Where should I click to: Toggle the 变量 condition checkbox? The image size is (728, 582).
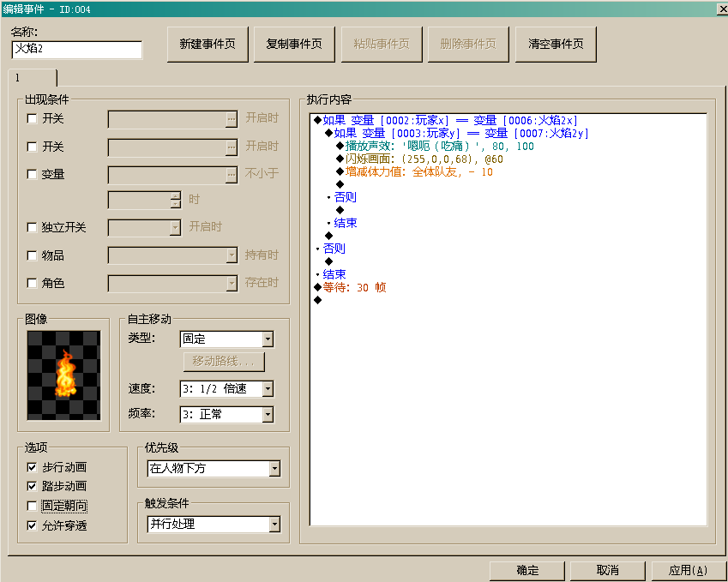(32, 174)
